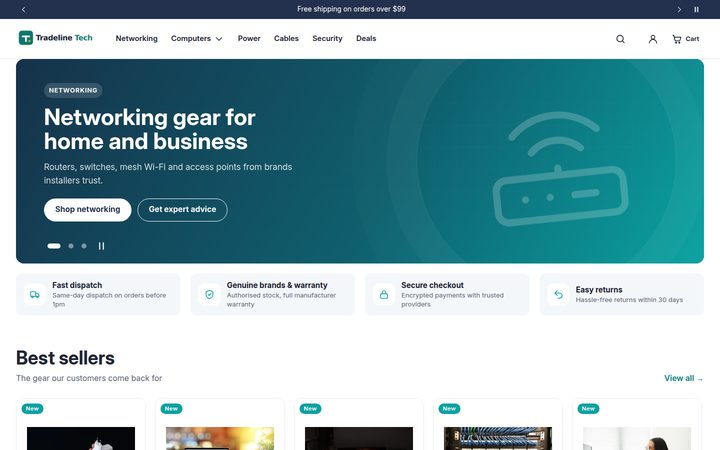Screen dimensions: 720x450
Task: Open the account profile icon
Action: tap(652, 39)
